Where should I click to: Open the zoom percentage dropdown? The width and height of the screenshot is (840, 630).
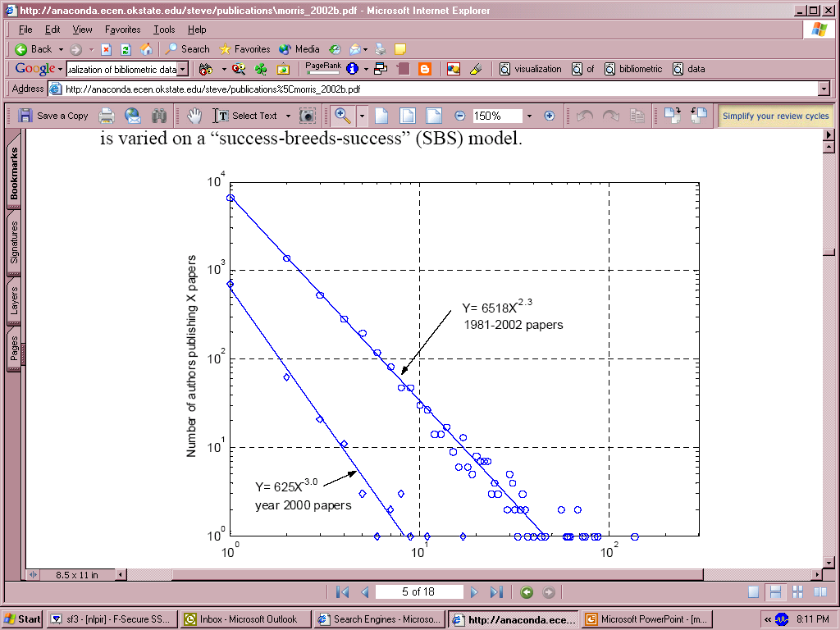pyautogui.click(x=529, y=116)
